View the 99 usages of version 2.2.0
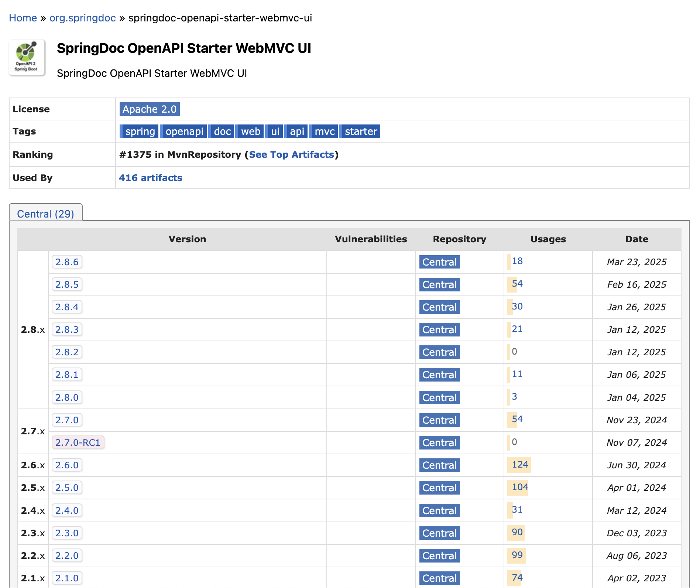 (517, 555)
